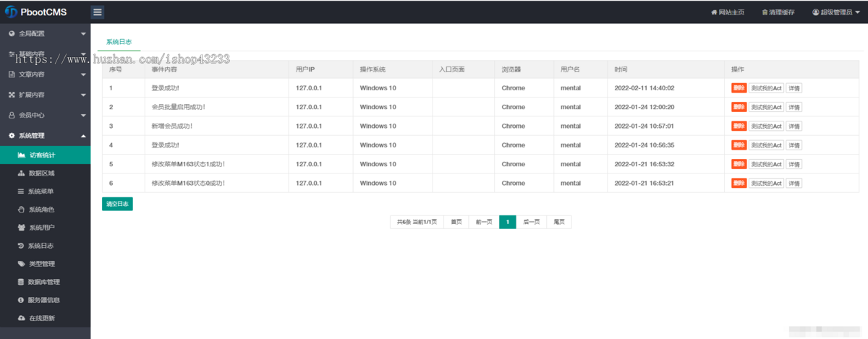This screenshot has width=868, height=339.
Task: Click 测试我的Act for 新增会员成功 row
Action: pos(766,126)
